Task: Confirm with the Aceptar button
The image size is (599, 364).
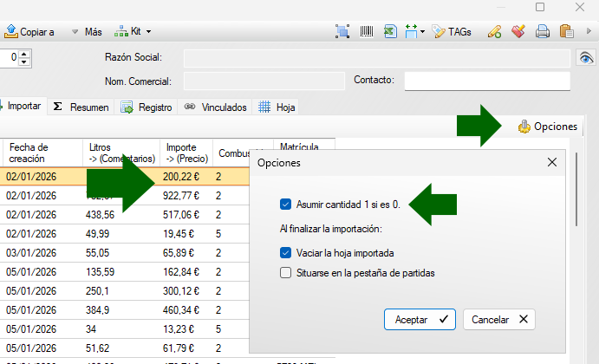Action: coord(420,319)
